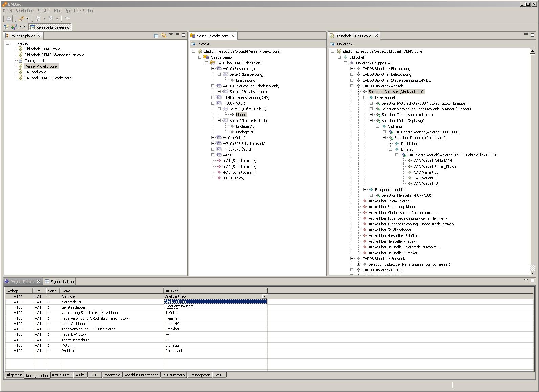Toggle Link with Editor arrows icon
The image size is (539, 392).
[x=164, y=36]
